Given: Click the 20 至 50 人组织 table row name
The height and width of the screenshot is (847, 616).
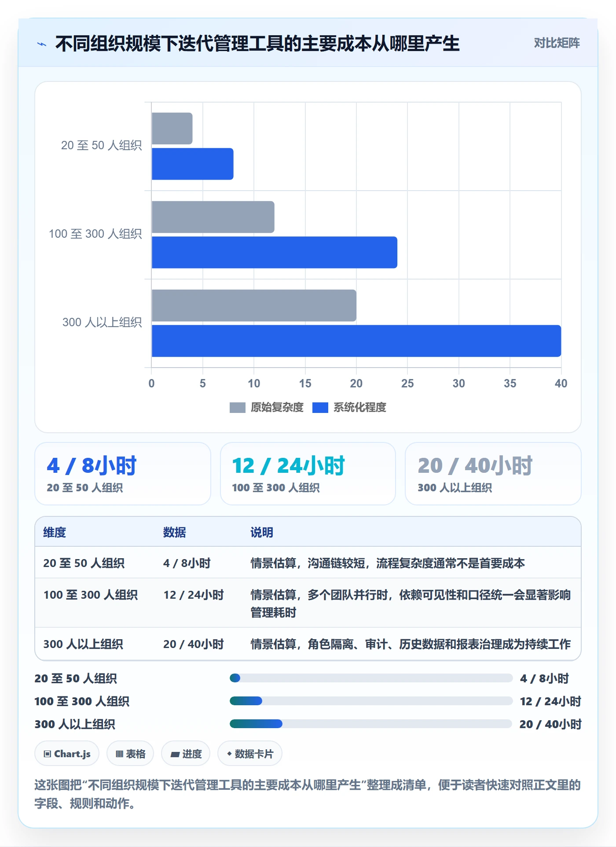Looking at the screenshot, I should tap(84, 563).
